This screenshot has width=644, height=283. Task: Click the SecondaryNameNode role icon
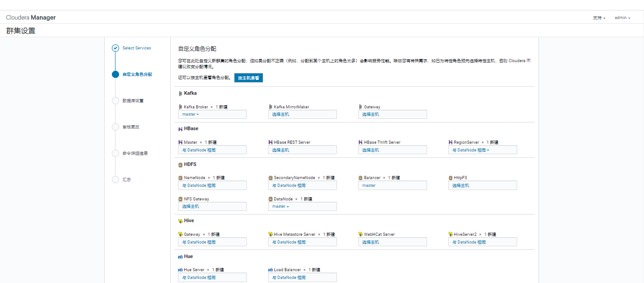coord(270,178)
